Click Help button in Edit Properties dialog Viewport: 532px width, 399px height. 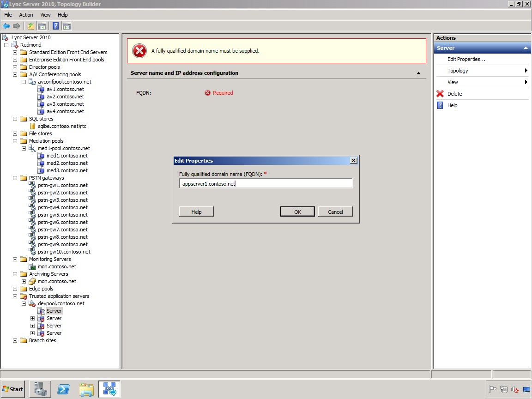pos(196,212)
